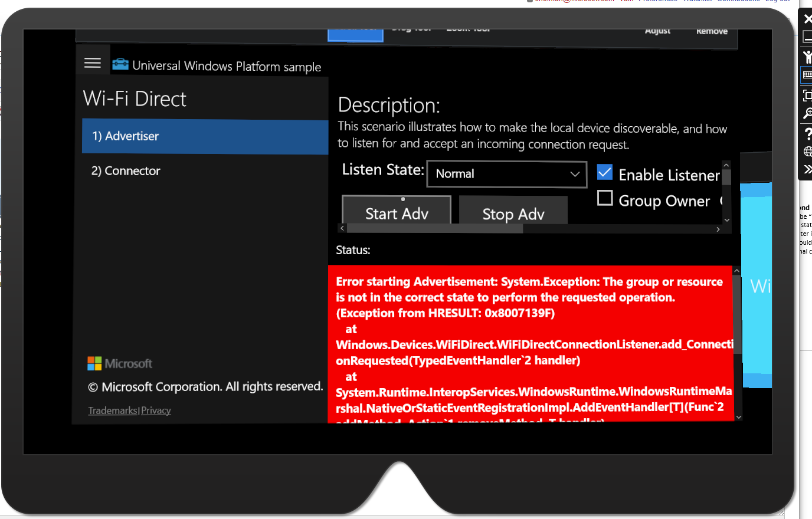
Task: Click fit to screen icon
Action: pyautogui.click(x=807, y=95)
